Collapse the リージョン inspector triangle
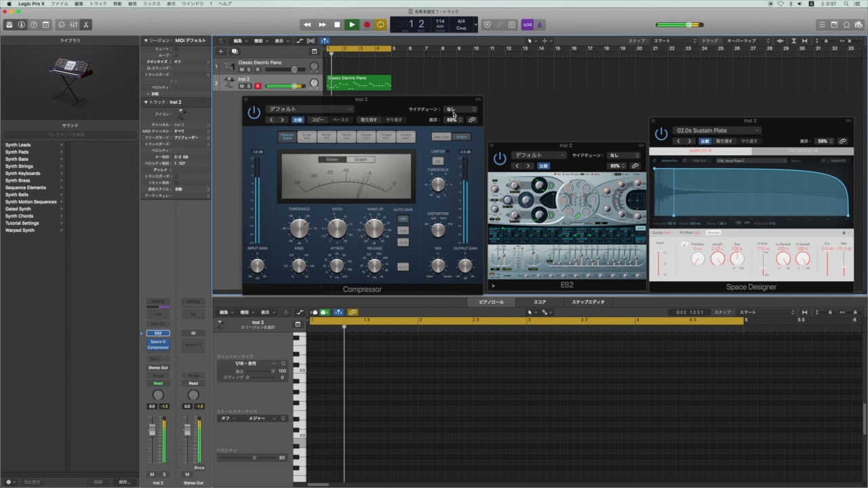Image resolution: width=868 pixels, height=488 pixels. [x=145, y=41]
